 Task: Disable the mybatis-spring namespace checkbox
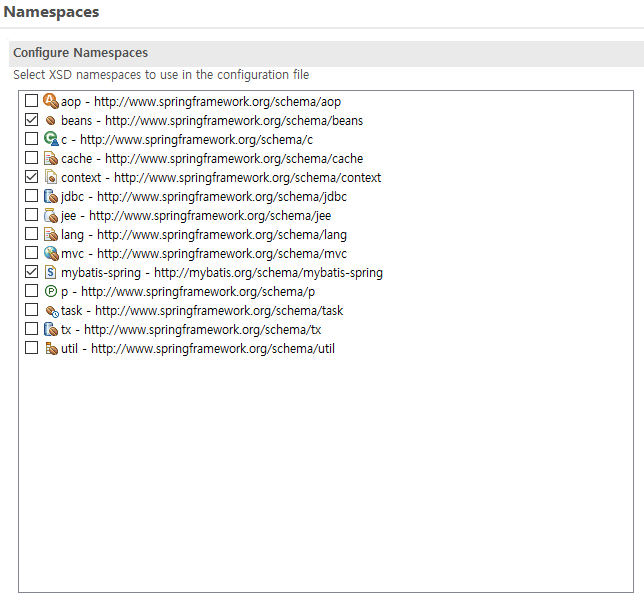(x=32, y=272)
